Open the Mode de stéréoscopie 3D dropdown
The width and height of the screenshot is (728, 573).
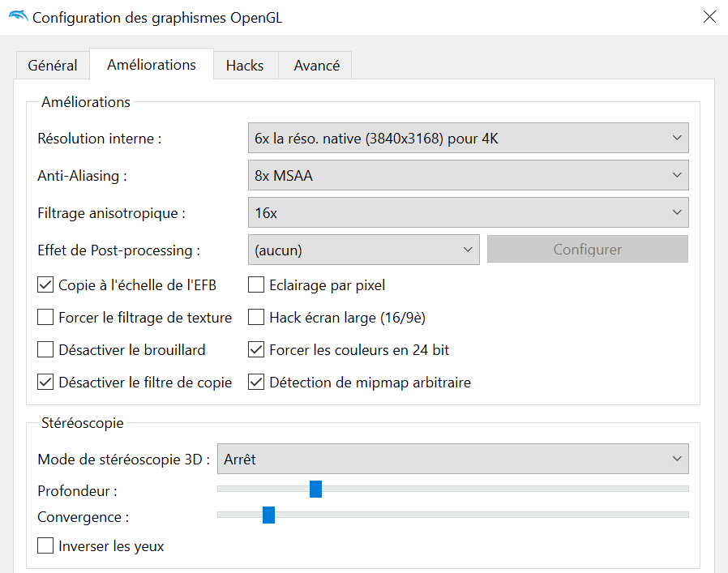452,459
